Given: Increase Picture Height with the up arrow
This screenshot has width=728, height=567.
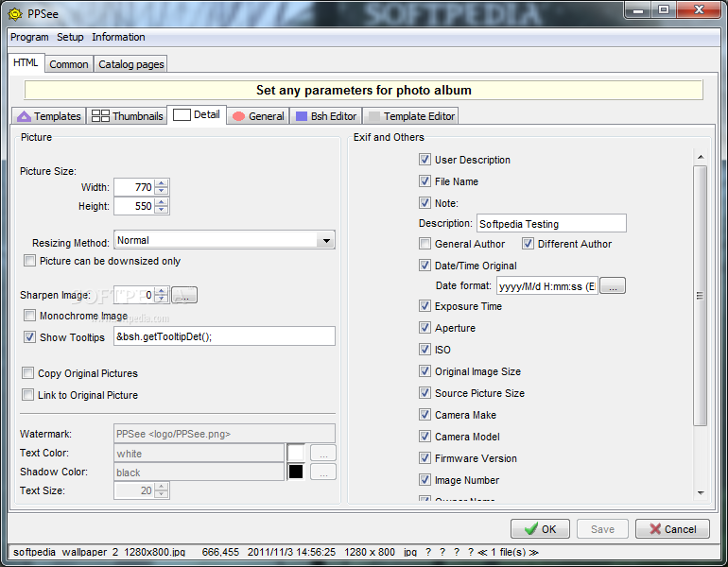Looking at the screenshot, I should tap(161, 202).
